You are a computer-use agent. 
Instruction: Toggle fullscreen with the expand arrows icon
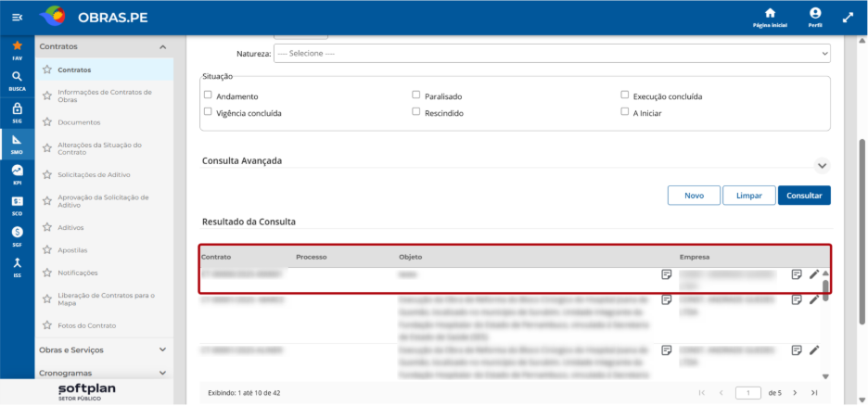pyautogui.click(x=849, y=18)
